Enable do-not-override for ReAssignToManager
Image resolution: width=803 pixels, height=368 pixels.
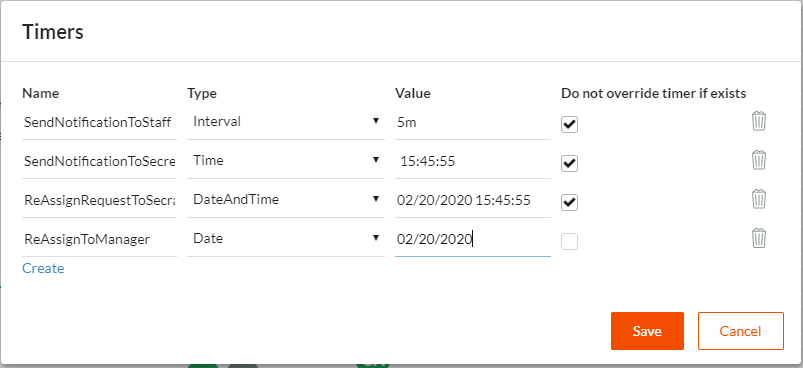pyautogui.click(x=569, y=242)
